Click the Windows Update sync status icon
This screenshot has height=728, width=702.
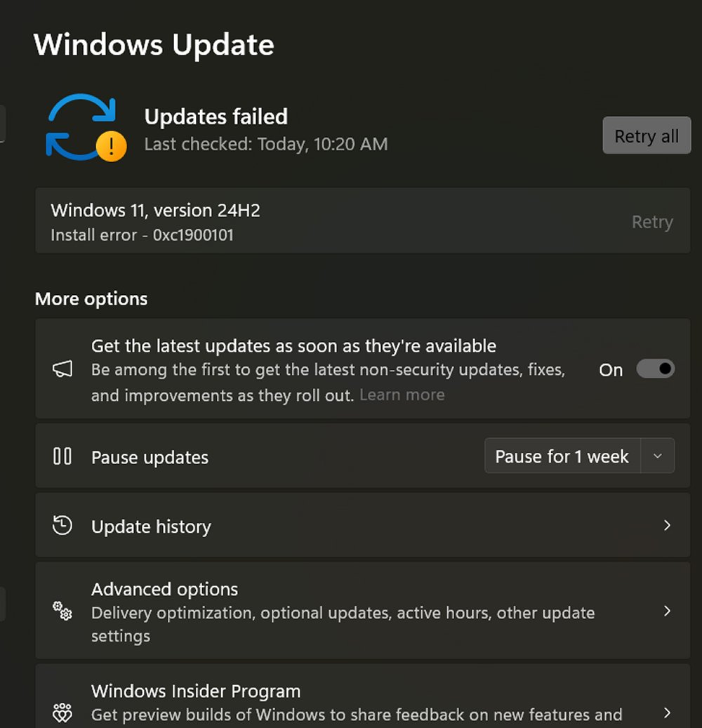coord(81,126)
